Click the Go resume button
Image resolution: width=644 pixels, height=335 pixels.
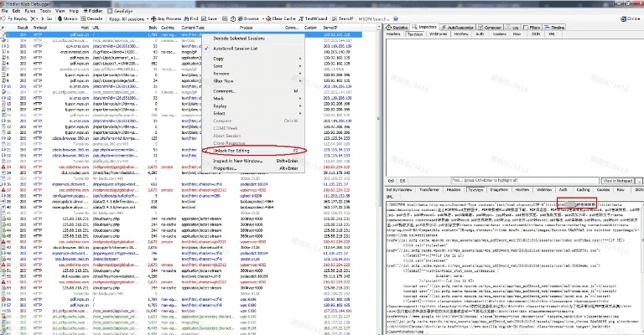pos(45,18)
